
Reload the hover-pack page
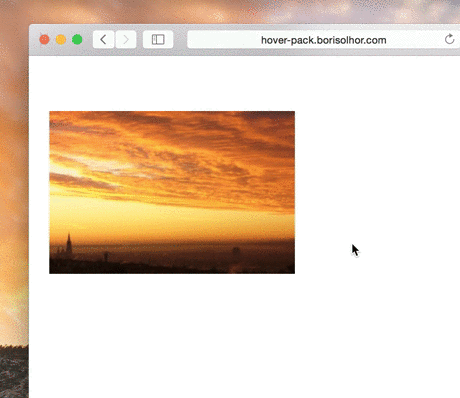[x=450, y=39]
